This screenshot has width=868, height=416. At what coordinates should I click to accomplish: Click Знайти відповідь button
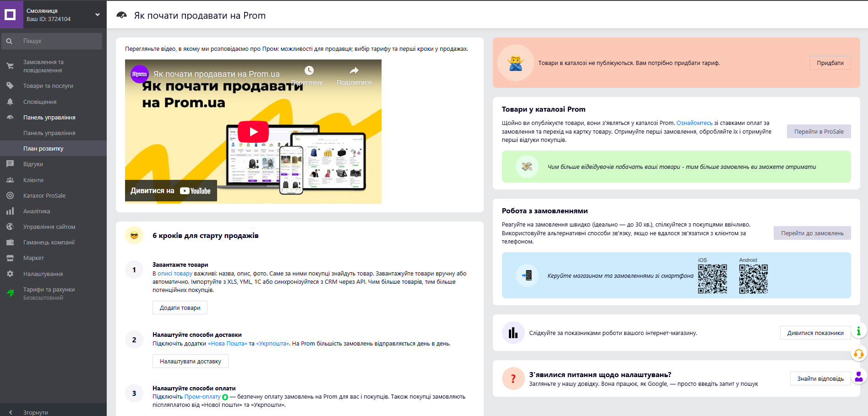820,379
